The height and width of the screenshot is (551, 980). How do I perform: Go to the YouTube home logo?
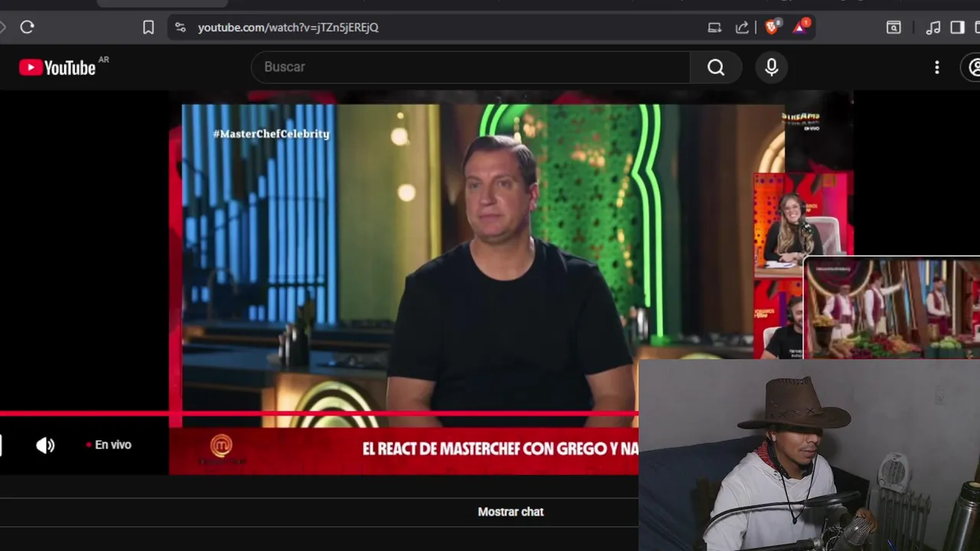click(57, 67)
